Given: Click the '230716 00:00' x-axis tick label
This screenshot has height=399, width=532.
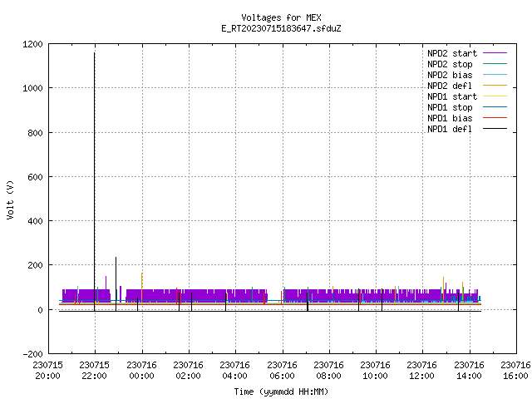Looking at the screenshot, I should (141, 371).
